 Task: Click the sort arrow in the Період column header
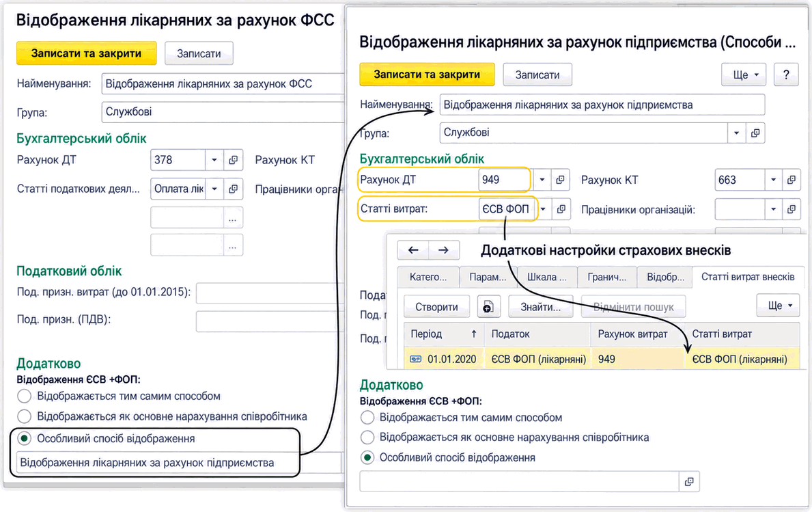click(473, 334)
